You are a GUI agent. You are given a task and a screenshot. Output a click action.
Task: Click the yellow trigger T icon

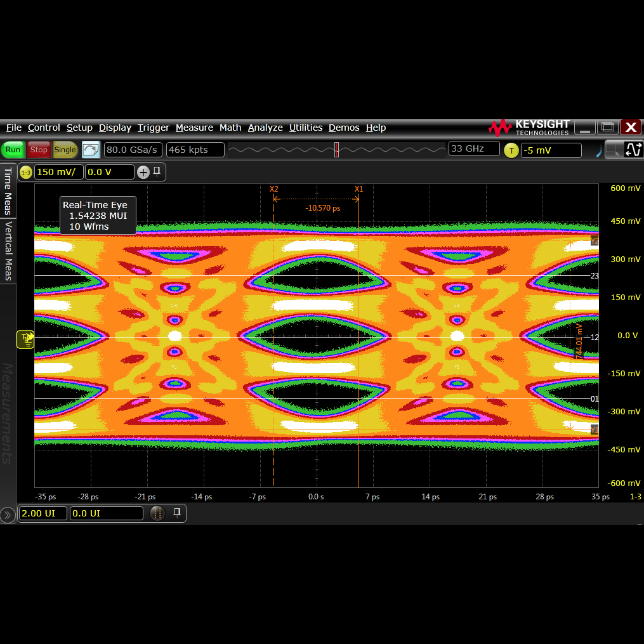coord(511,150)
